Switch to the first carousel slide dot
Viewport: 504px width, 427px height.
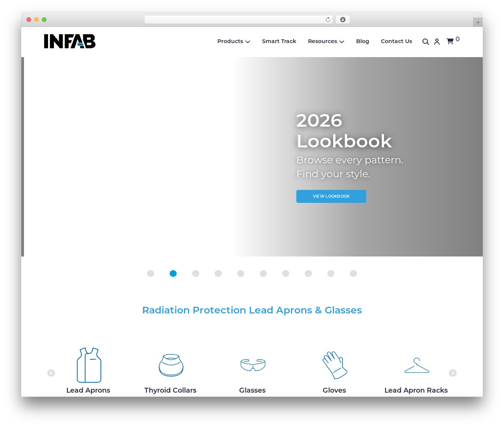[x=150, y=273]
